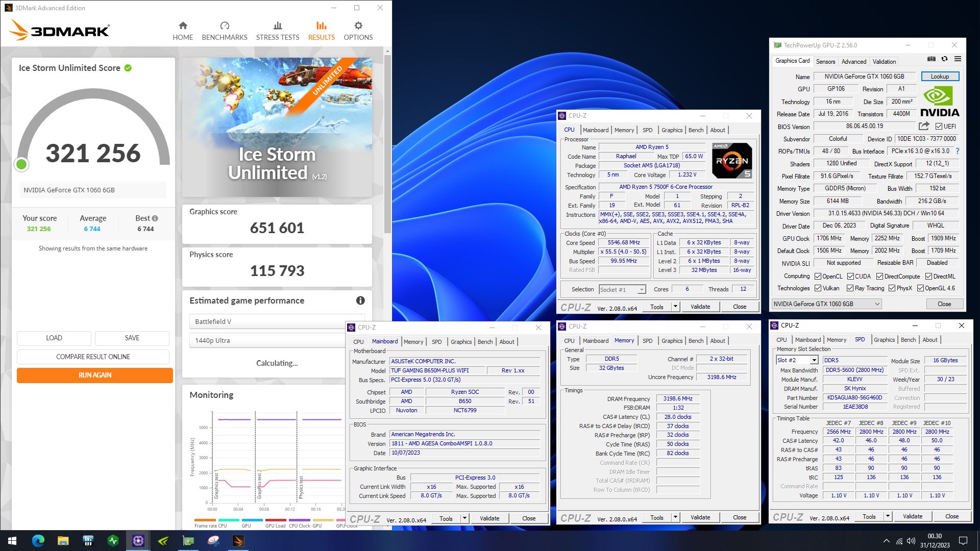
Task: Toggle the DirectCompute checkbox in GPU-Z
Action: click(x=880, y=277)
